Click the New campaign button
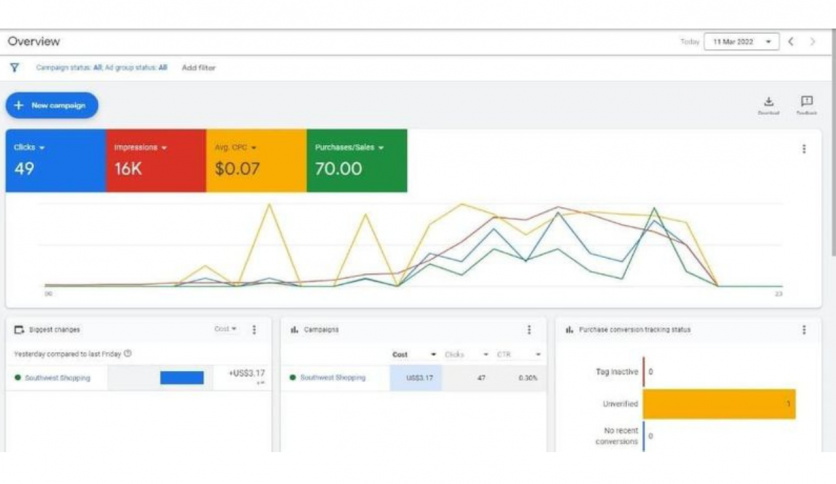836x484 pixels. click(52, 105)
